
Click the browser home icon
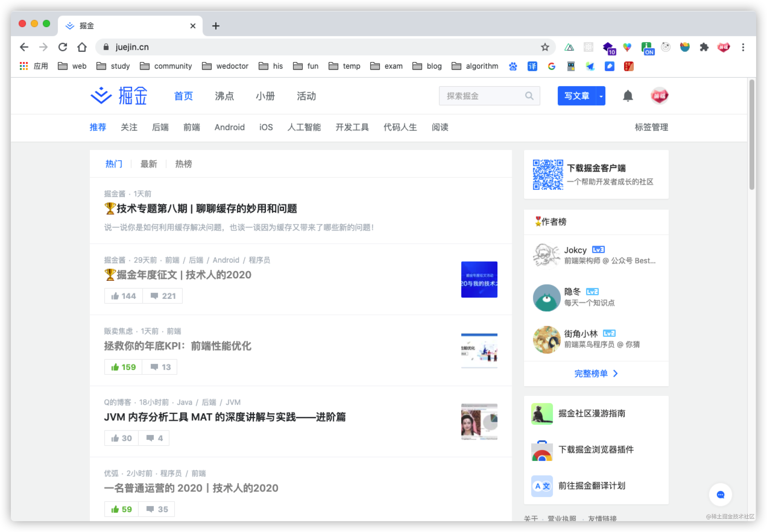pos(82,47)
